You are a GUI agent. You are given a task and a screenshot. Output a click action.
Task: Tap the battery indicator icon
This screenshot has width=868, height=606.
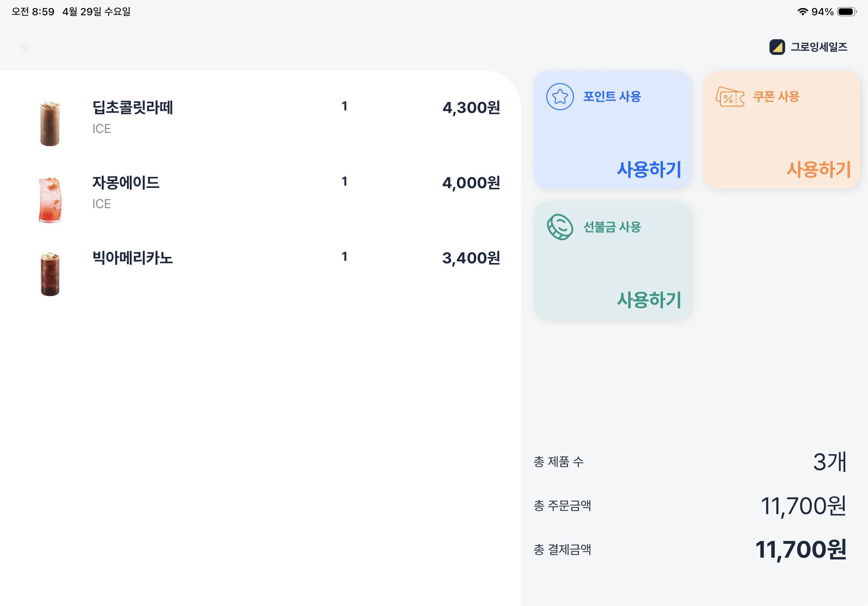click(847, 12)
